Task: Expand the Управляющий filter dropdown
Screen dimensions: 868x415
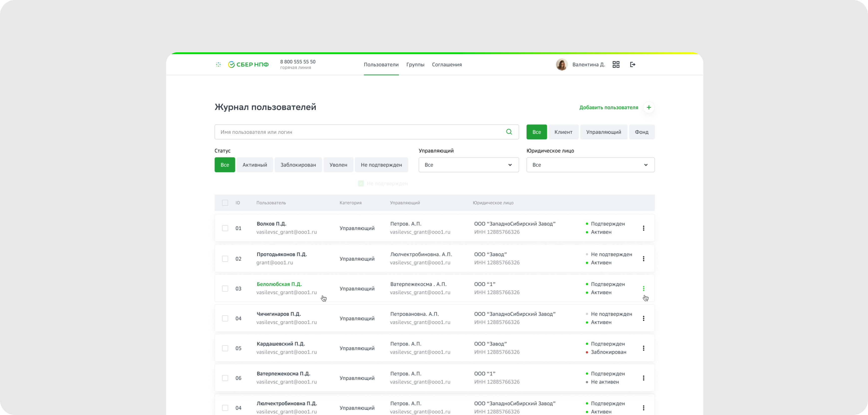Action: [468, 165]
